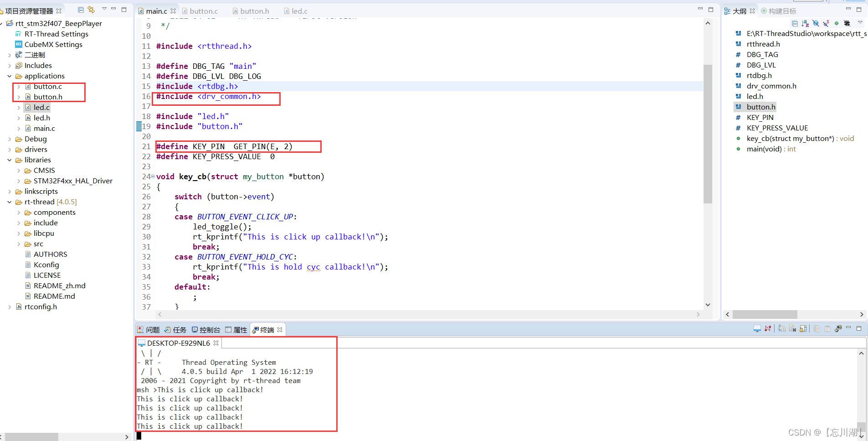868x441 pixels.
Task: Collapse all nodes in the Outline view
Action: pos(796,23)
